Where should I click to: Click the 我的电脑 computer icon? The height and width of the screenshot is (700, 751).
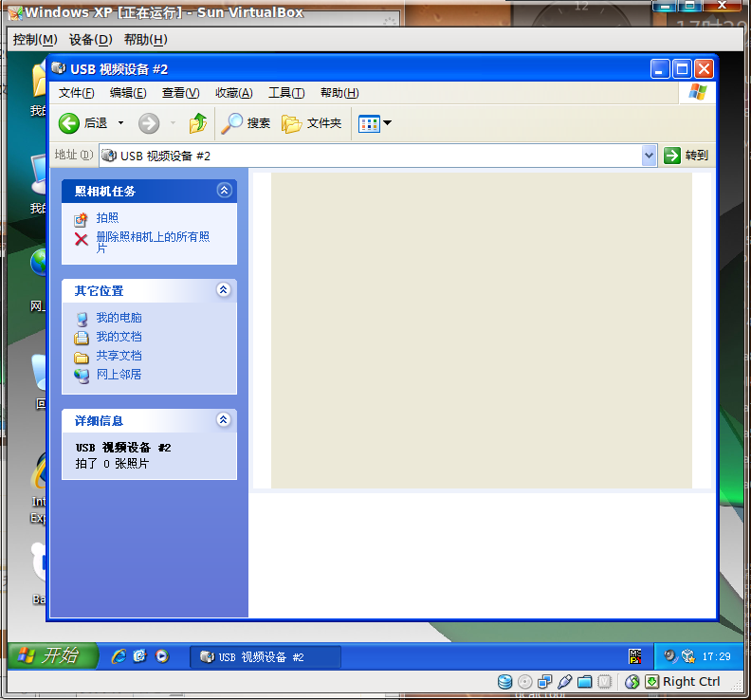[x=82, y=319]
